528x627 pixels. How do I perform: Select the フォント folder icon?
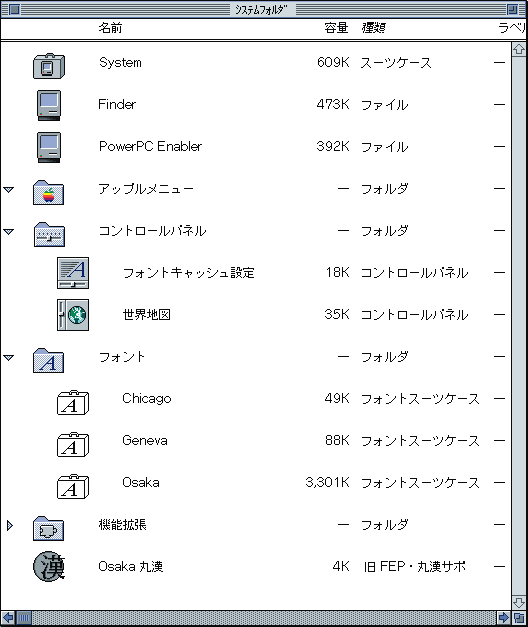tap(48, 361)
